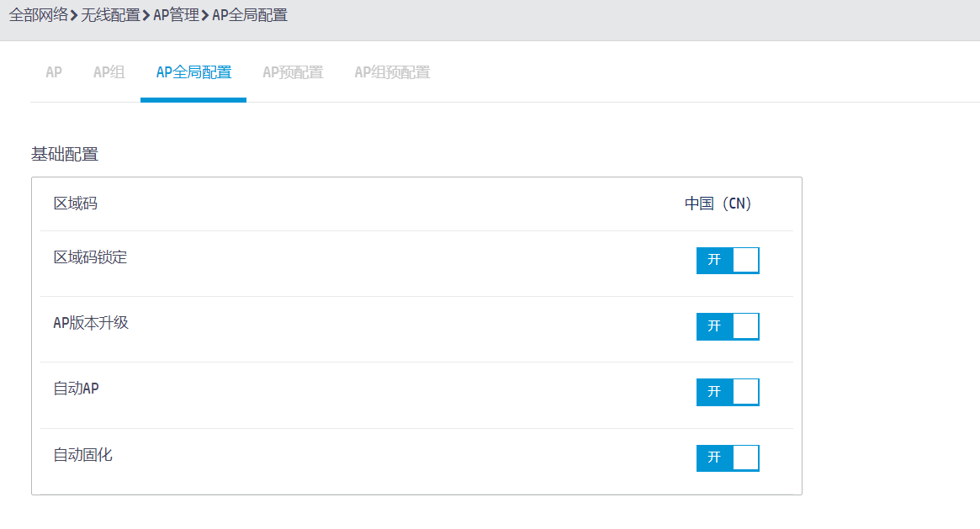Click the AP全局配置 breadcrumb item
This screenshot has width=980, height=529.
tap(249, 15)
